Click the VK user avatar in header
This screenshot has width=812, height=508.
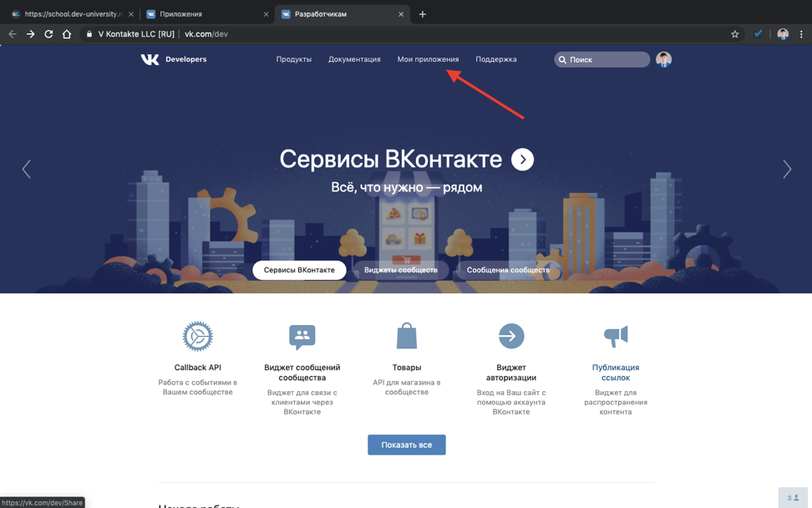[663, 59]
